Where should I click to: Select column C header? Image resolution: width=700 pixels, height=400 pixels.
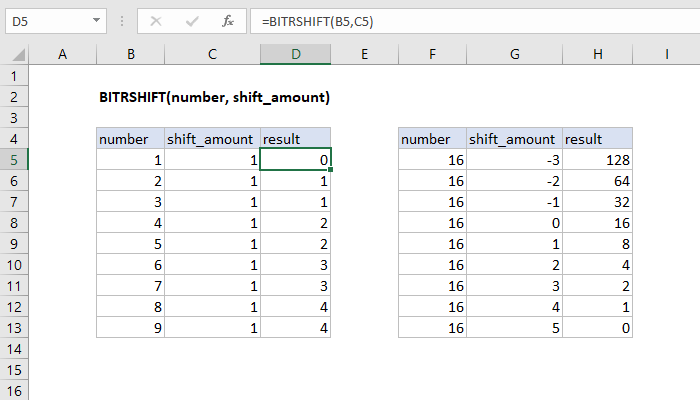[212, 54]
